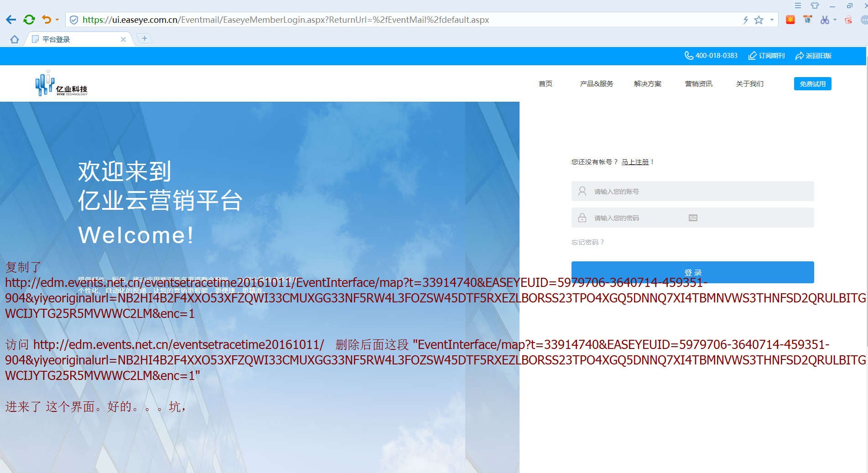Click the orange undo/restore page icon
Screen dimensions: 868x473
(x=47, y=20)
